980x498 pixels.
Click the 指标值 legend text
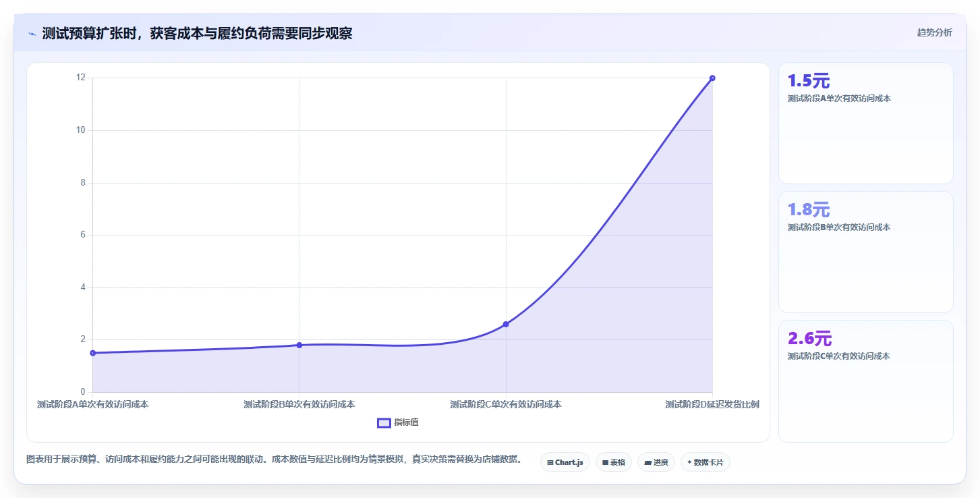pos(407,422)
